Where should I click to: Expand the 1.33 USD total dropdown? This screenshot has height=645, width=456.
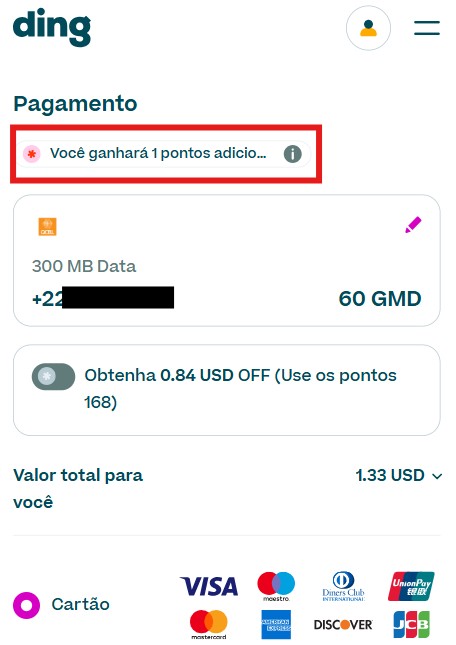(x=398, y=476)
